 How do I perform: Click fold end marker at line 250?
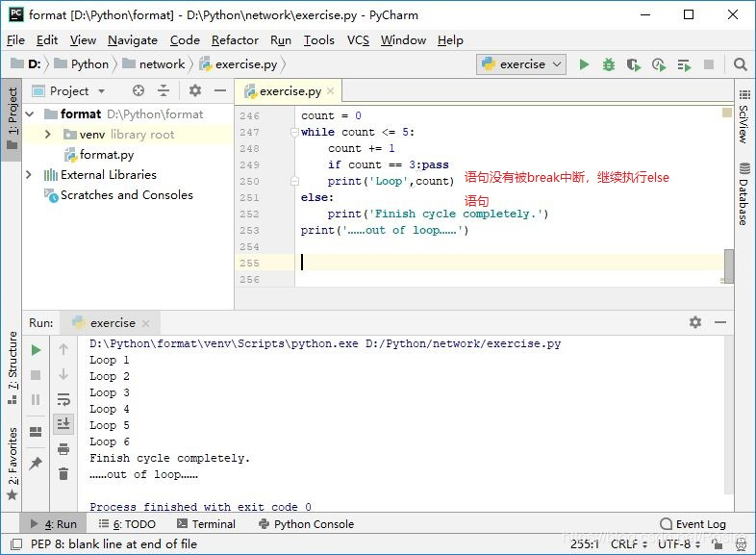(x=294, y=181)
